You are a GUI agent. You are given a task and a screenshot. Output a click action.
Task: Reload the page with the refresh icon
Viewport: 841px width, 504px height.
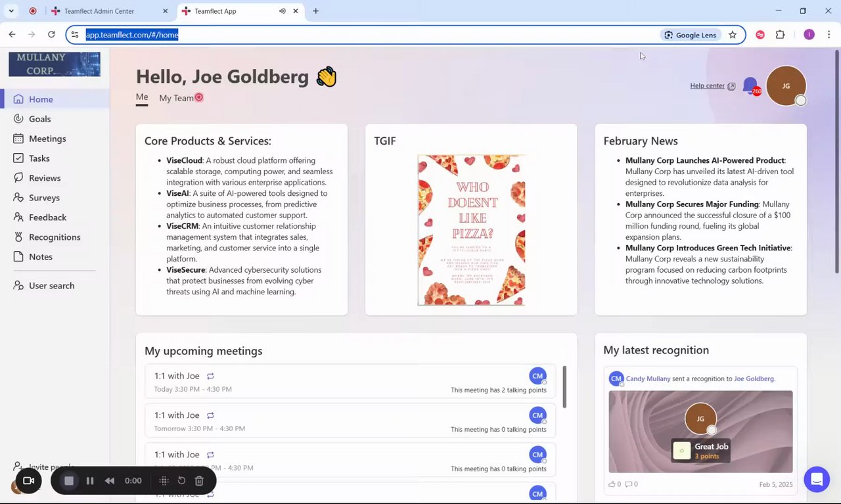[51, 35]
